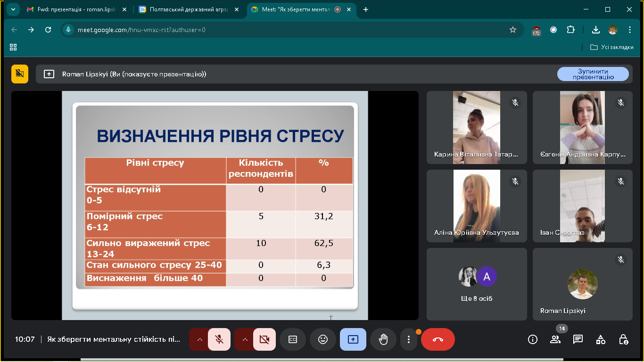This screenshot has height=362, width=644.
Task: Toggle closed captions
Action: tap(293, 339)
